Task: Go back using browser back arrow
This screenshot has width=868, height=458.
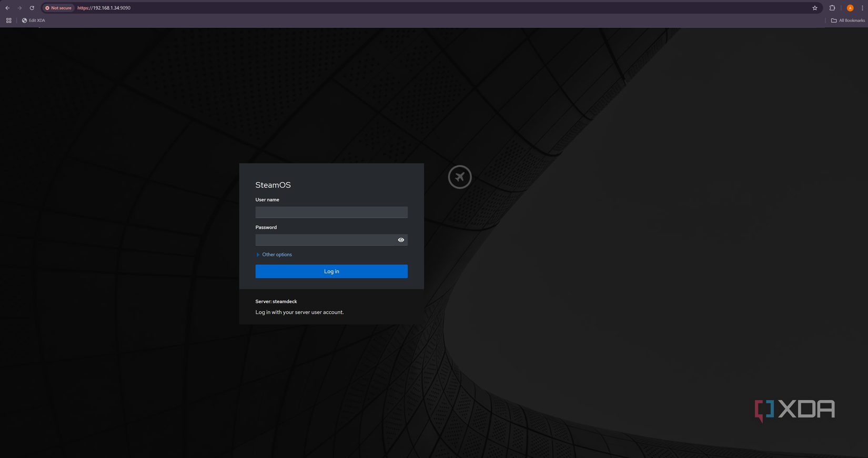Action: (7, 8)
